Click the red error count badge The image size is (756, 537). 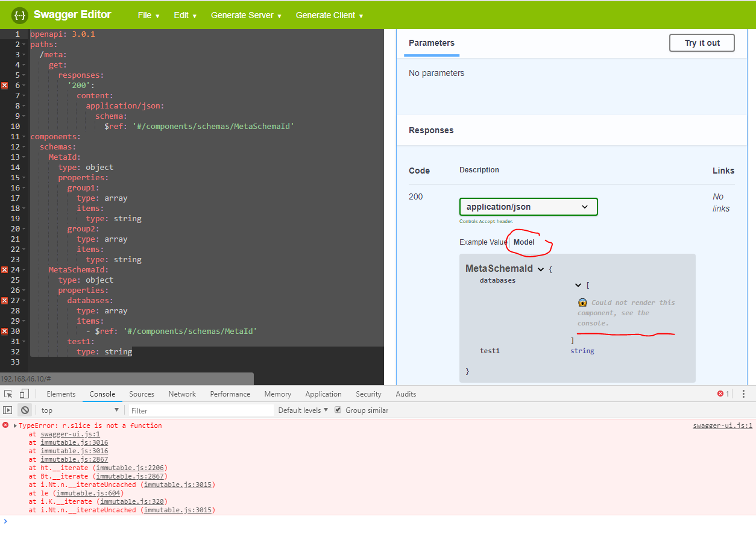coord(722,394)
